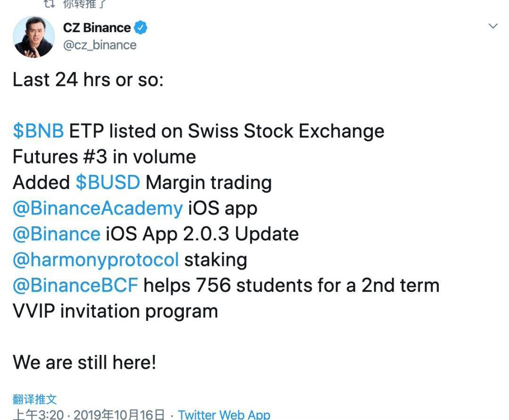
Task: Click the CZ Binance display name
Action: pos(97,28)
